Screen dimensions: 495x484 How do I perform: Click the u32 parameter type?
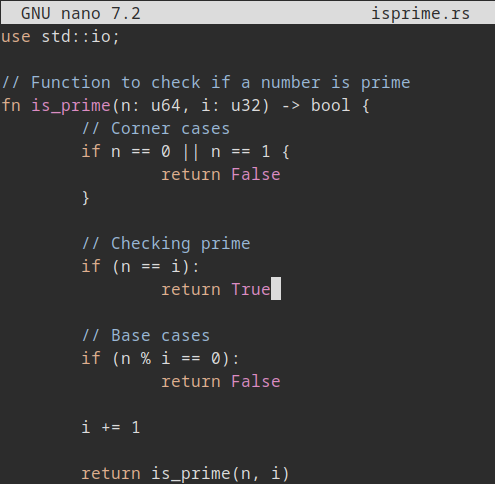246,106
